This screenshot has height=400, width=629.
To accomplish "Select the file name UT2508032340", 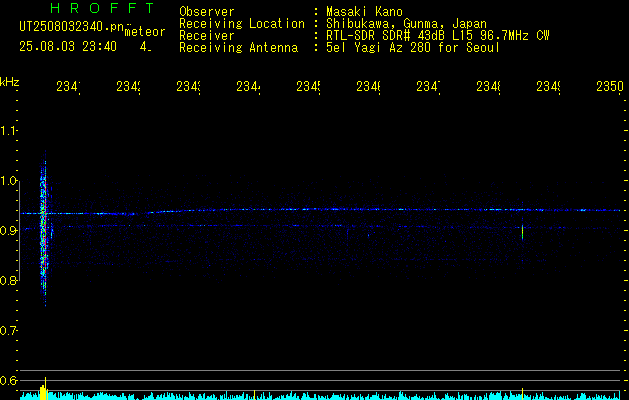I will (72, 27).
